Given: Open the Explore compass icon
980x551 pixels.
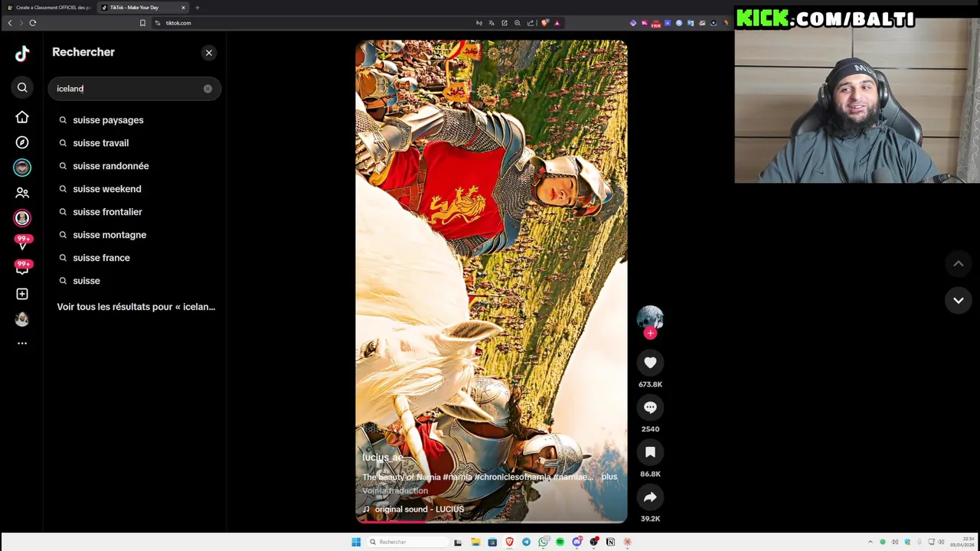Looking at the screenshot, I should tap(22, 142).
